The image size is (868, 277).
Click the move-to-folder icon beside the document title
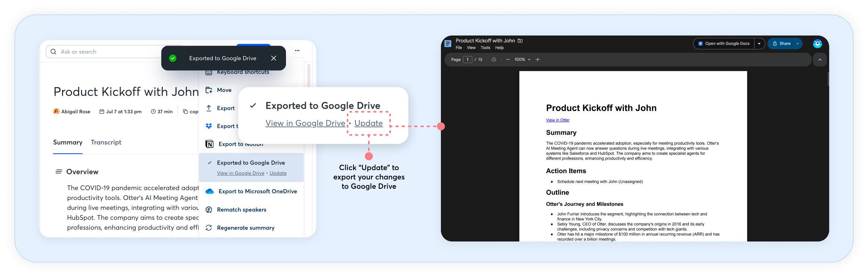(x=520, y=41)
